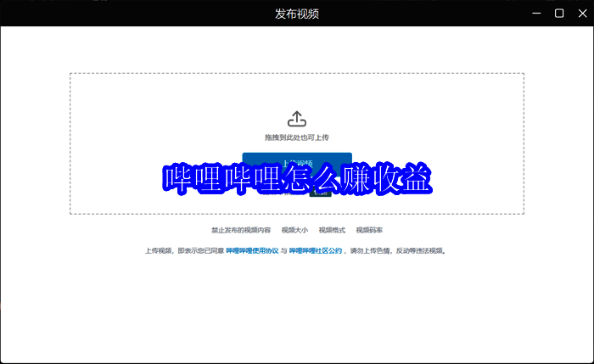
Task: Open the 视频大小 info link
Action: (294, 230)
